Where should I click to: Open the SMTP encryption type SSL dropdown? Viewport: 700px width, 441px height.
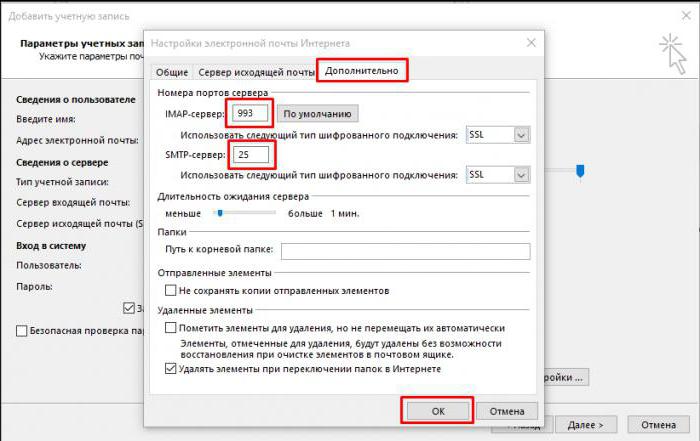(x=520, y=175)
